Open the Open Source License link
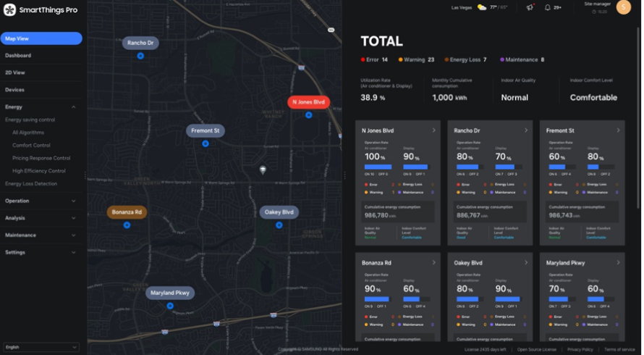Image resolution: width=644 pixels, height=355 pixels. click(536, 350)
